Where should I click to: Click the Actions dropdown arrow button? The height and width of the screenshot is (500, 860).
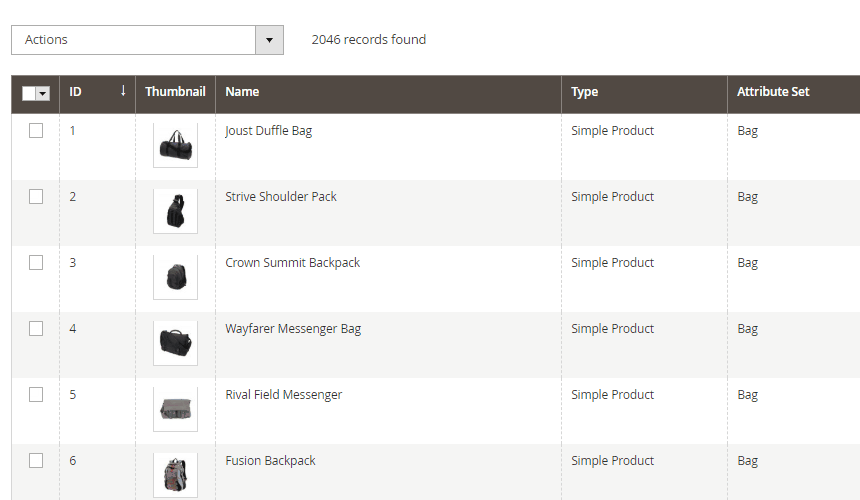(x=269, y=39)
